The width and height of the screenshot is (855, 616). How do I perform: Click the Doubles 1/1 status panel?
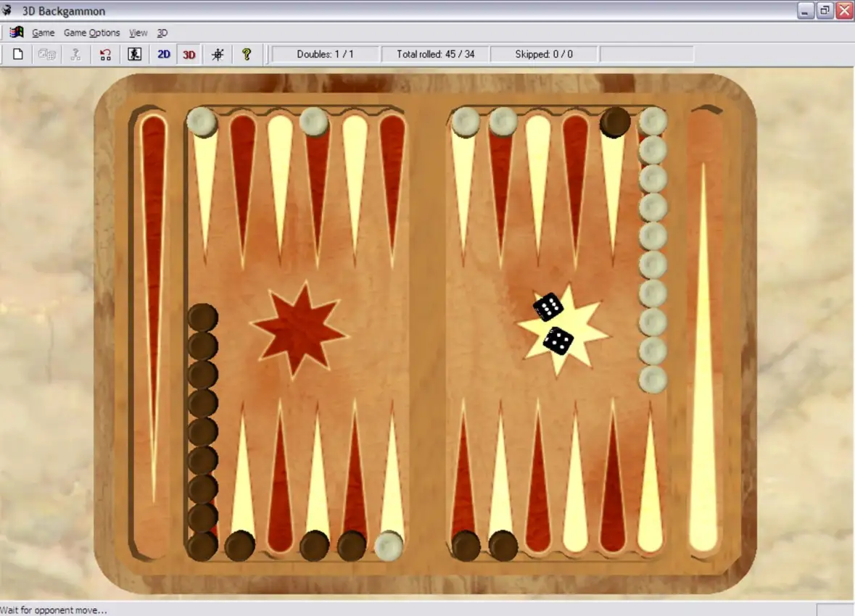click(326, 54)
